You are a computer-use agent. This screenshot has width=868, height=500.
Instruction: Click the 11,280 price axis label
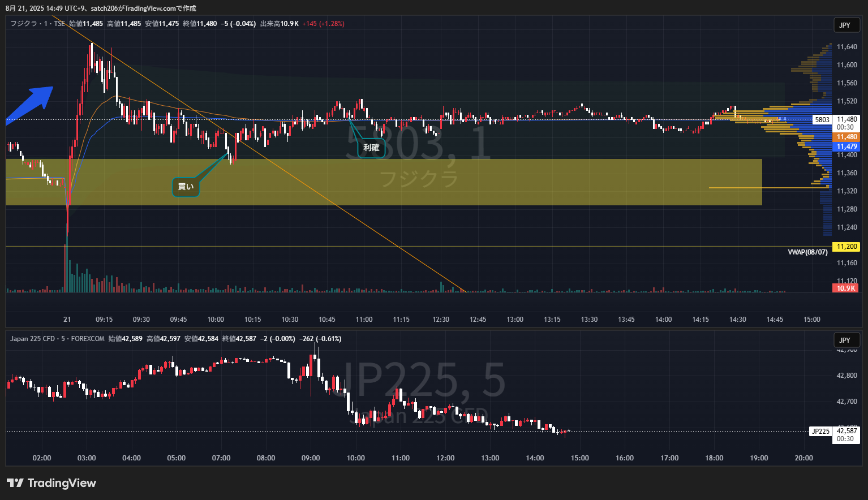847,209
